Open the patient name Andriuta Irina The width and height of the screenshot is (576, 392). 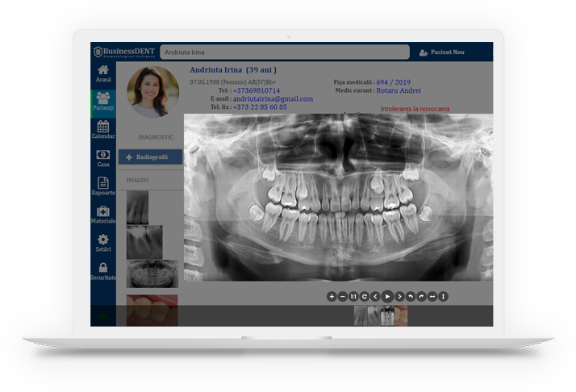(x=233, y=70)
